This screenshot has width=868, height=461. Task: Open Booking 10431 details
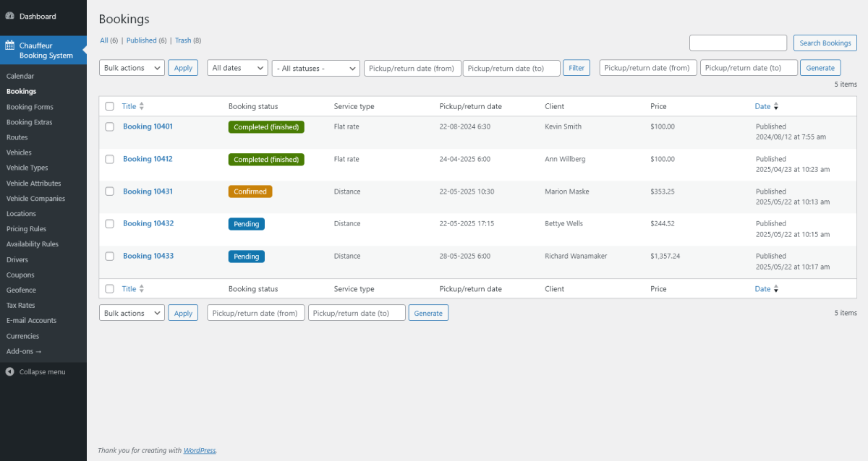(x=148, y=191)
